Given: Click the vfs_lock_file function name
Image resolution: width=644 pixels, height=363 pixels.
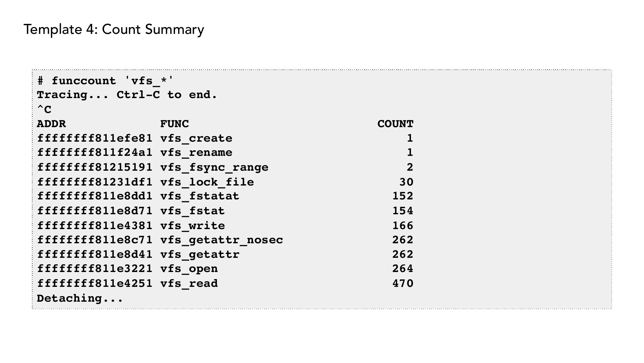Looking at the screenshot, I should (207, 182).
